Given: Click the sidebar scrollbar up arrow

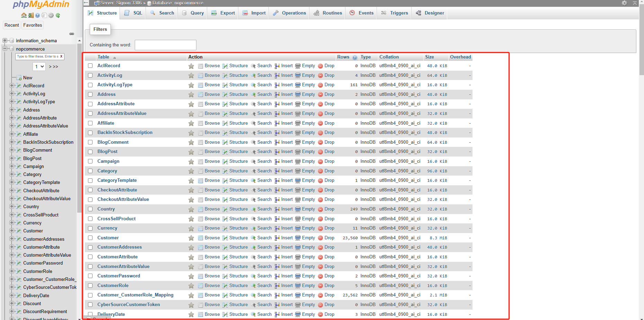Looking at the screenshot, I should point(79,41).
